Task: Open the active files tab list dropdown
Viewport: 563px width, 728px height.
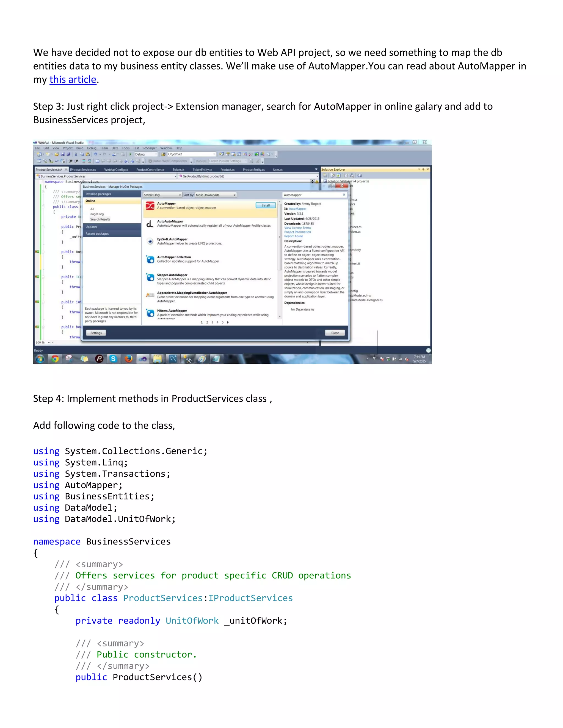Action: 316,169
